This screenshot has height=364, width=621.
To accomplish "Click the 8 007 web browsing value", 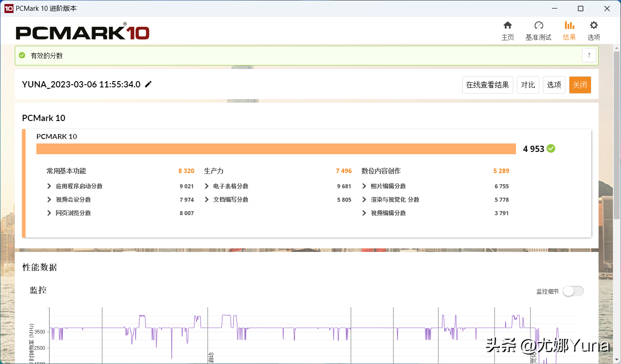I will click(187, 213).
